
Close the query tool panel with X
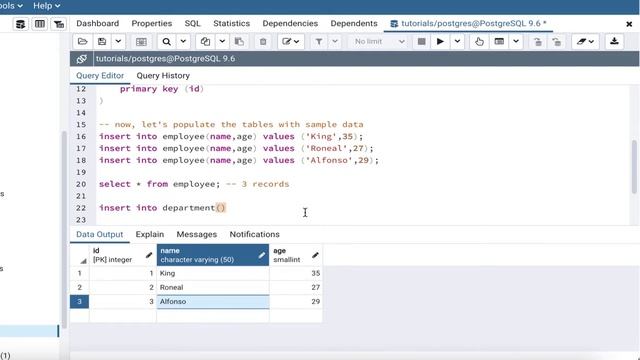click(x=629, y=24)
